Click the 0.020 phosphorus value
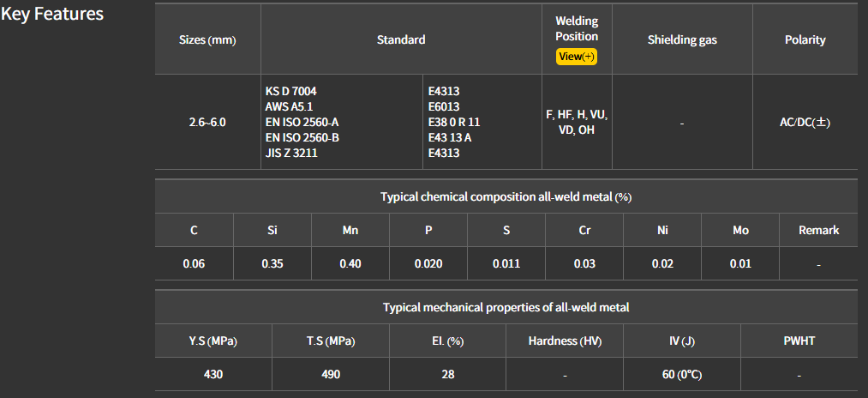 coord(428,263)
